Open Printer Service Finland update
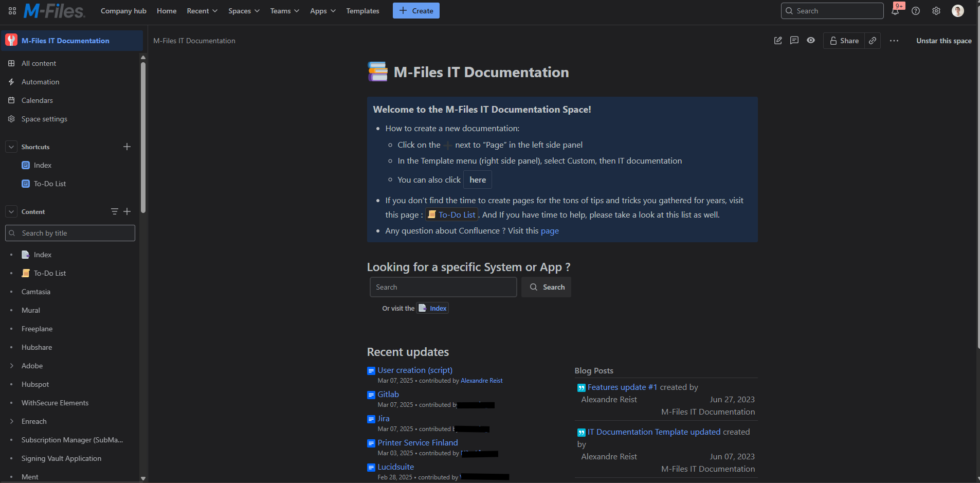Viewport: 980px width, 483px height. [418, 443]
